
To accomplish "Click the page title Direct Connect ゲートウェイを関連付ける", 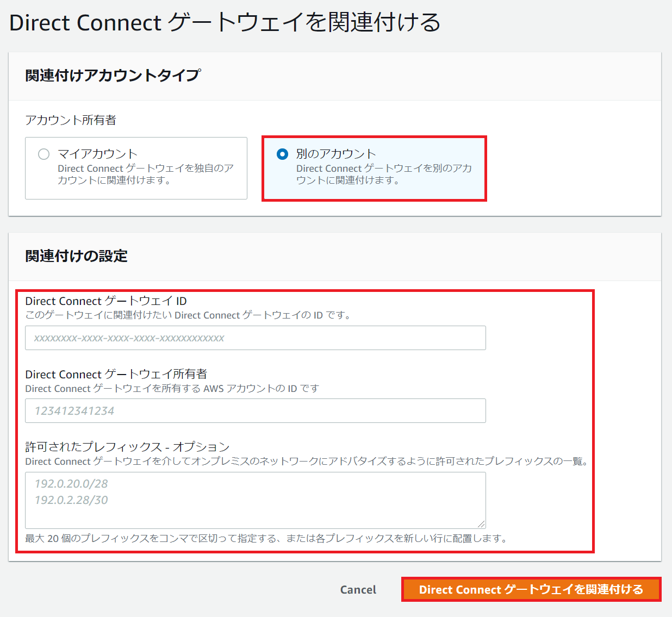I will (x=225, y=23).
